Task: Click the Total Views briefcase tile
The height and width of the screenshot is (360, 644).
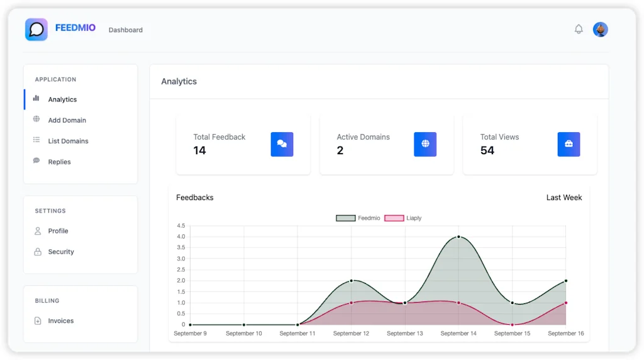Action: click(x=569, y=144)
